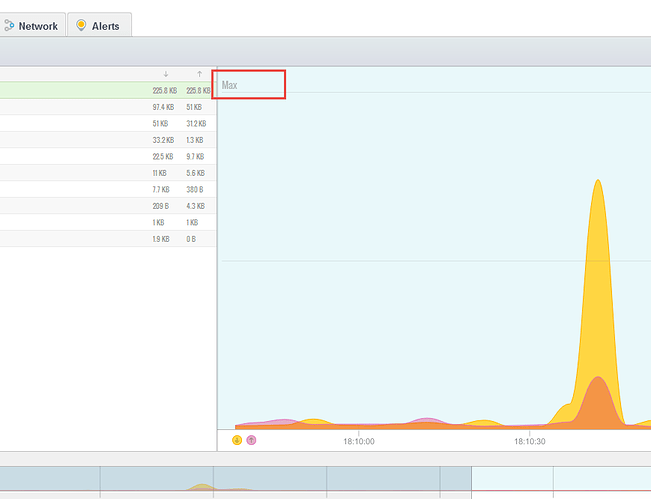The image size is (651, 499).
Task: Sort by the download arrow column header
Action: click(166, 74)
